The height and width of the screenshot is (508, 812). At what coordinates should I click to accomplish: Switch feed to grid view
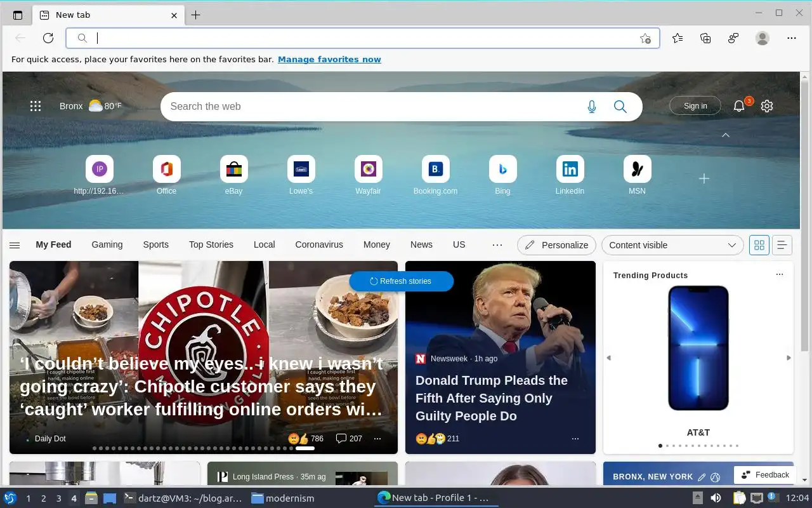point(759,245)
